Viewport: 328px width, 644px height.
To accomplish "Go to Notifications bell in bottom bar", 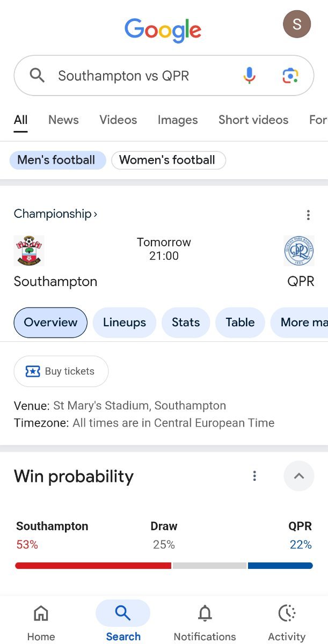I will tap(205, 621).
